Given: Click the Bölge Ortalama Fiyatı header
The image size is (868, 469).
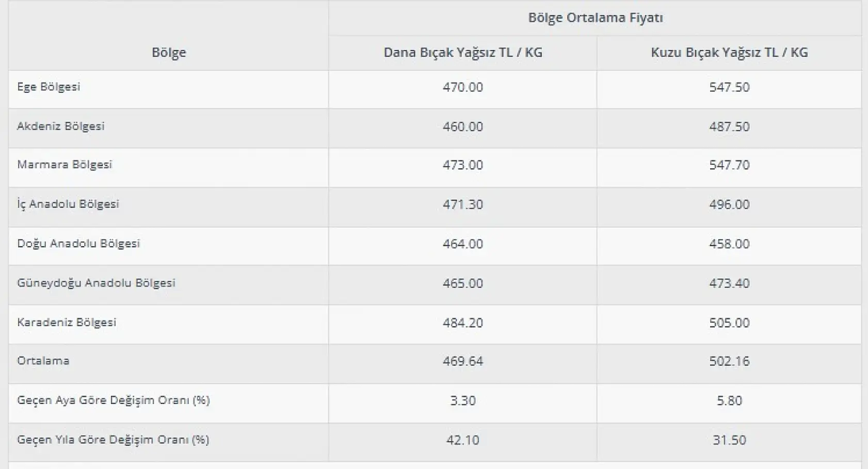Looking at the screenshot, I should coord(595,18).
